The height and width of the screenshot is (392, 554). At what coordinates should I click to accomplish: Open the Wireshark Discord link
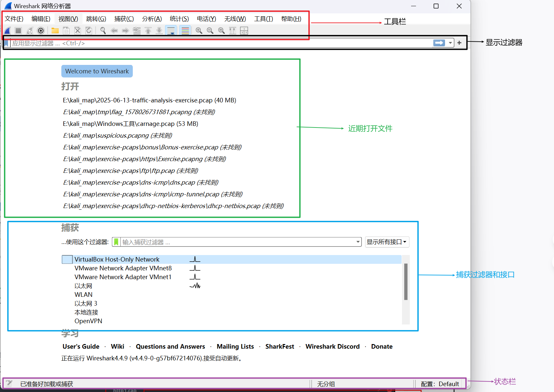pyautogui.click(x=332, y=346)
